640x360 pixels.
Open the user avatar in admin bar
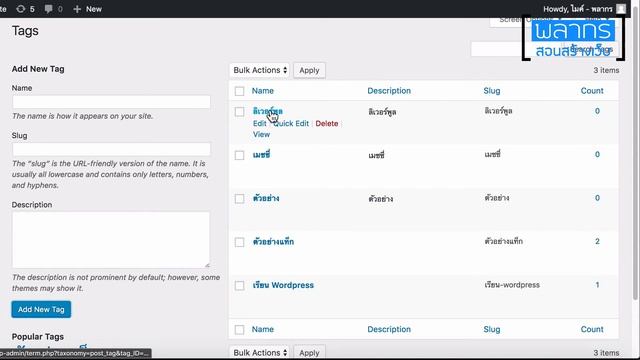(621, 9)
